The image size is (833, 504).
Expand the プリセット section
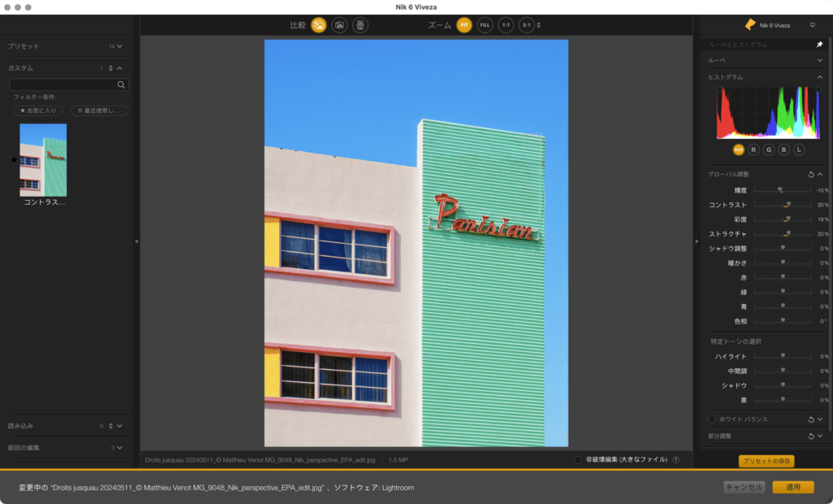[120, 46]
